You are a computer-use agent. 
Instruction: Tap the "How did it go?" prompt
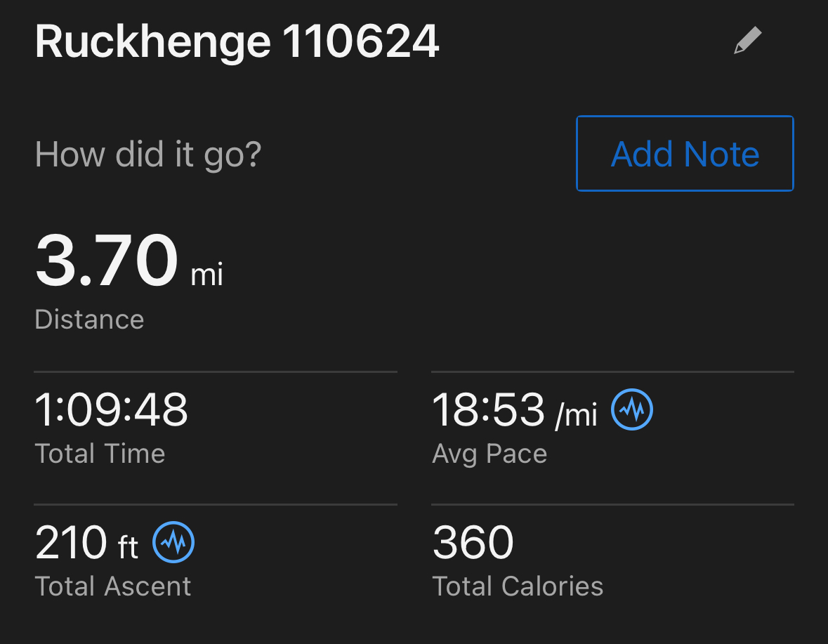148,154
